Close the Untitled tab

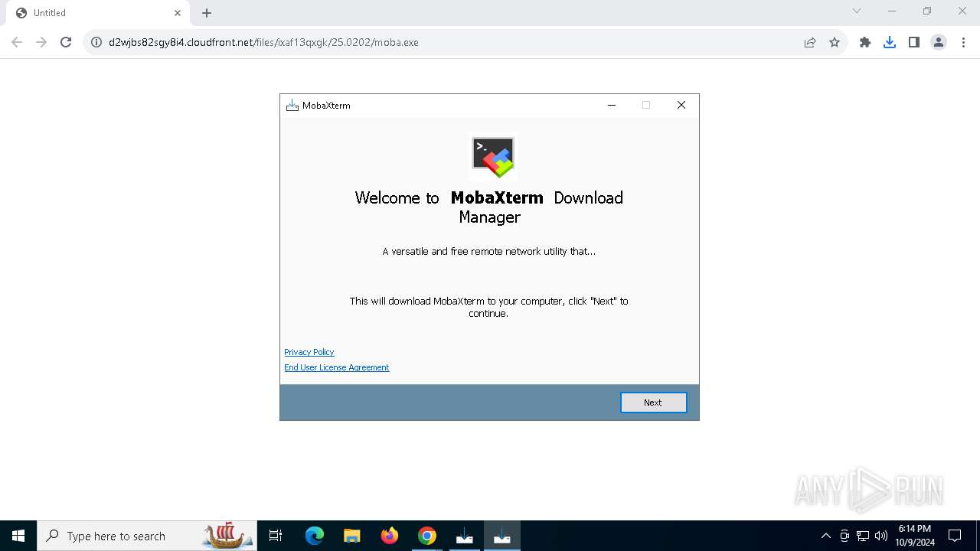[178, 13]
